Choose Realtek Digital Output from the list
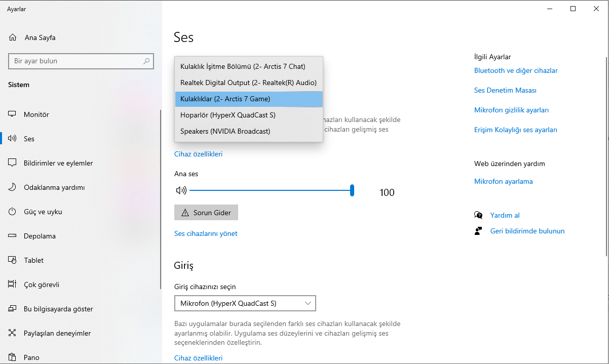 (248, 83)
